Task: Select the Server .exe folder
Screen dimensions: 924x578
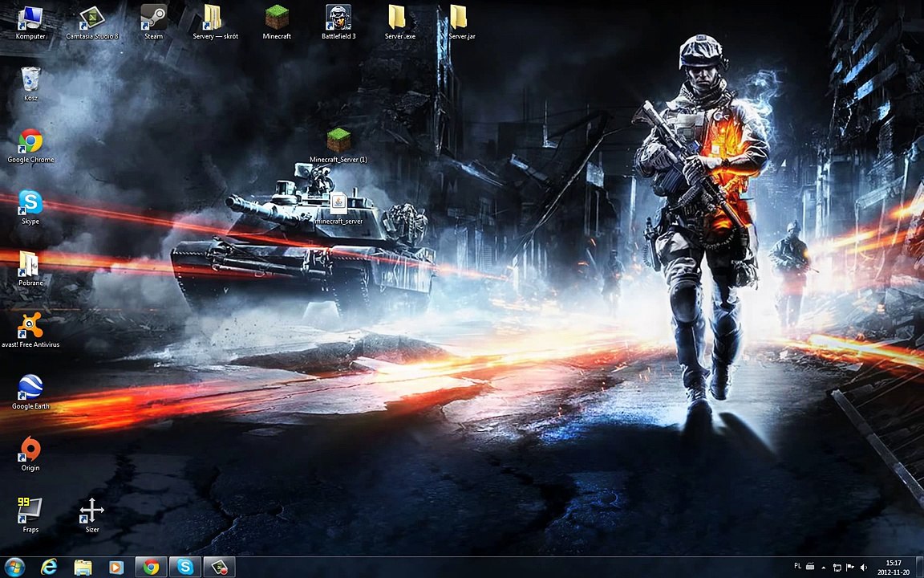Action: 400,22
